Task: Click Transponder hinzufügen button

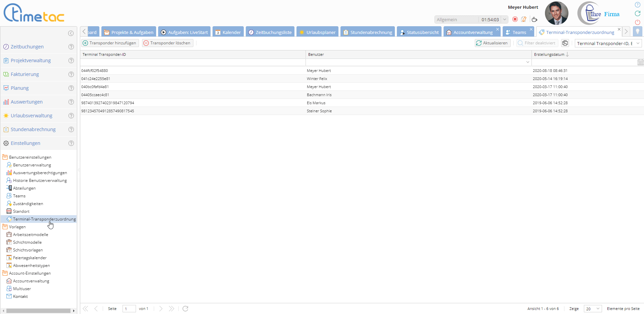Action: click(x=110, y=43)
